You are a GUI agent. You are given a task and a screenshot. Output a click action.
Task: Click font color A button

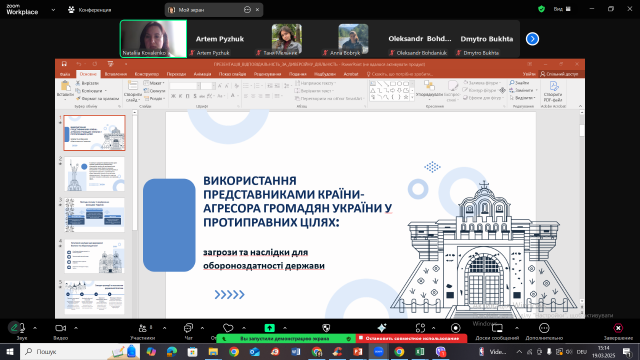point(233,96)
